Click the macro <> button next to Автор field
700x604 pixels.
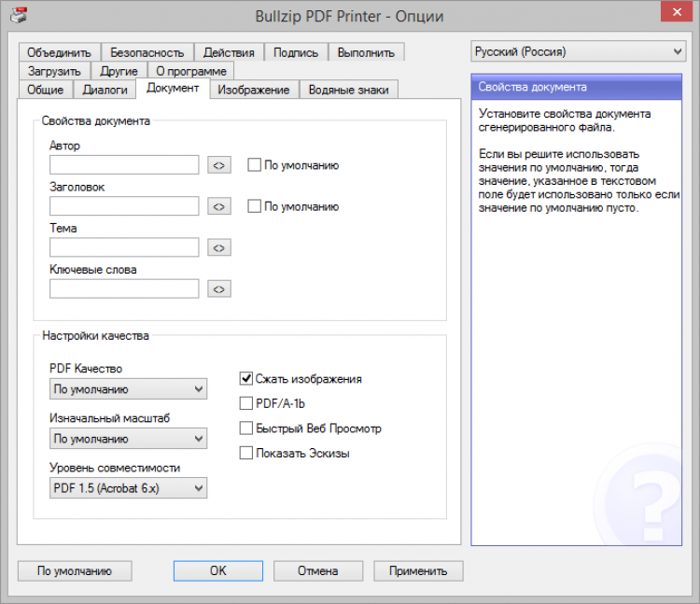click(x=219, y=165)
